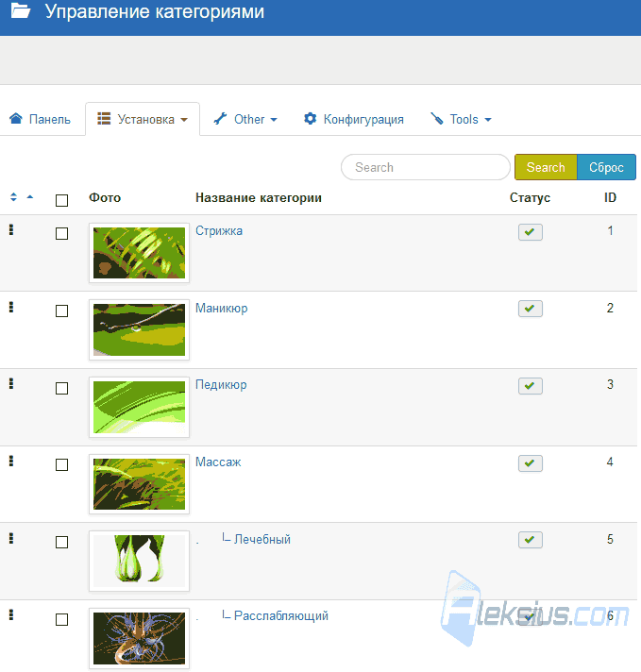
Task: Click the ascending sort arrow icon
Action: pyautogui.click(x=29, y=196)
